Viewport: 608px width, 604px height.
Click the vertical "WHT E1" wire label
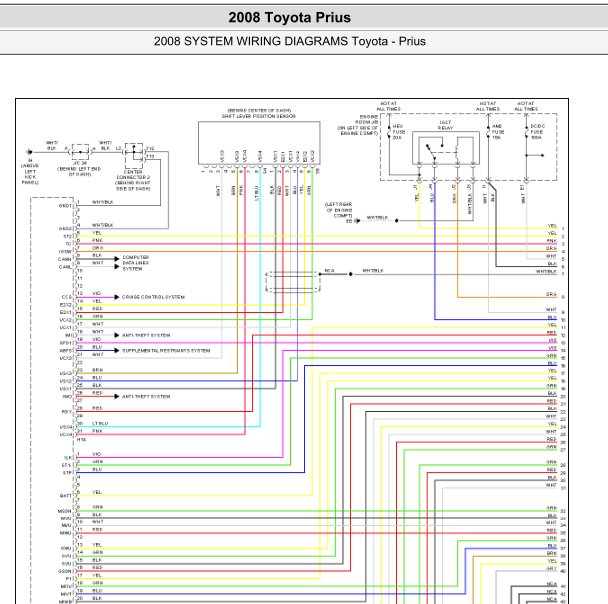523,194
